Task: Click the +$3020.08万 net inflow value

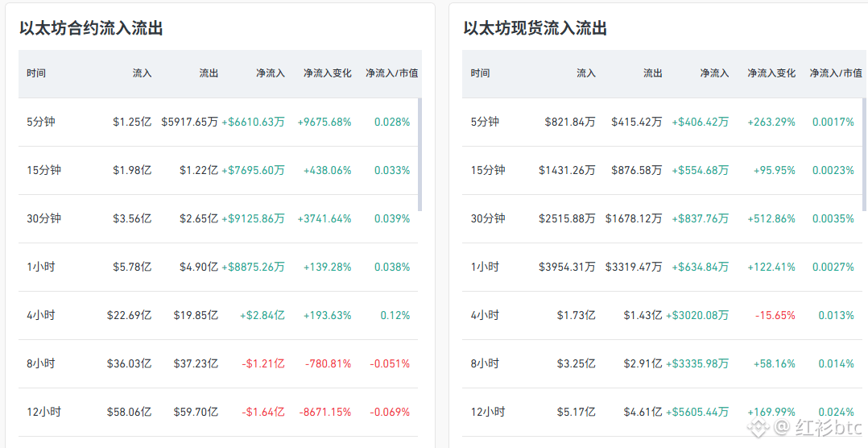Action: (x=697, y=315)
